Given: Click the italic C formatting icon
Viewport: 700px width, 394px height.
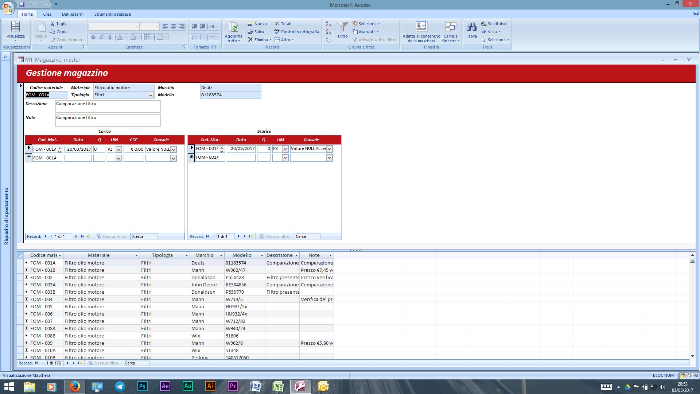Looking at the screenshot, I should [x=101, y=37].
